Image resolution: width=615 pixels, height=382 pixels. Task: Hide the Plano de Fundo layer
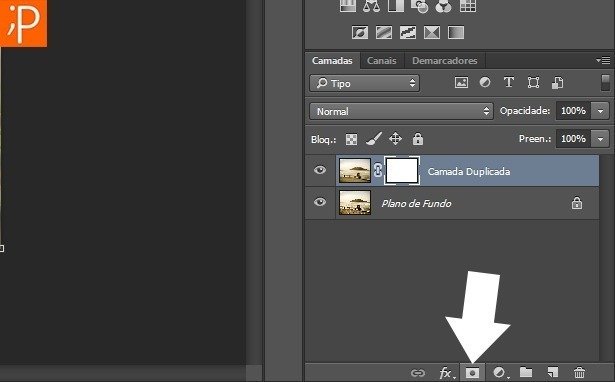click(320, 202)
